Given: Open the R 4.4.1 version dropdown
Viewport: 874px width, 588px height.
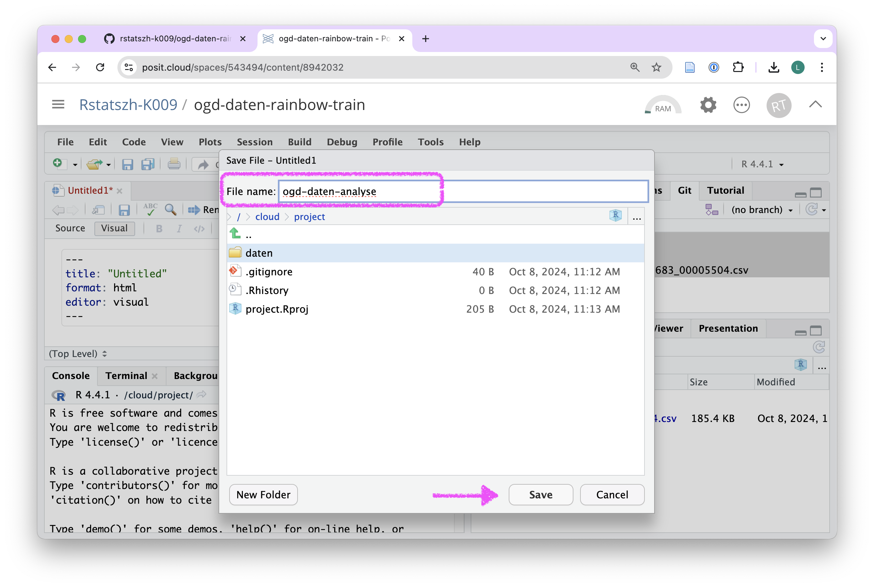Looking at the screenshot, I should click(762, 164).
